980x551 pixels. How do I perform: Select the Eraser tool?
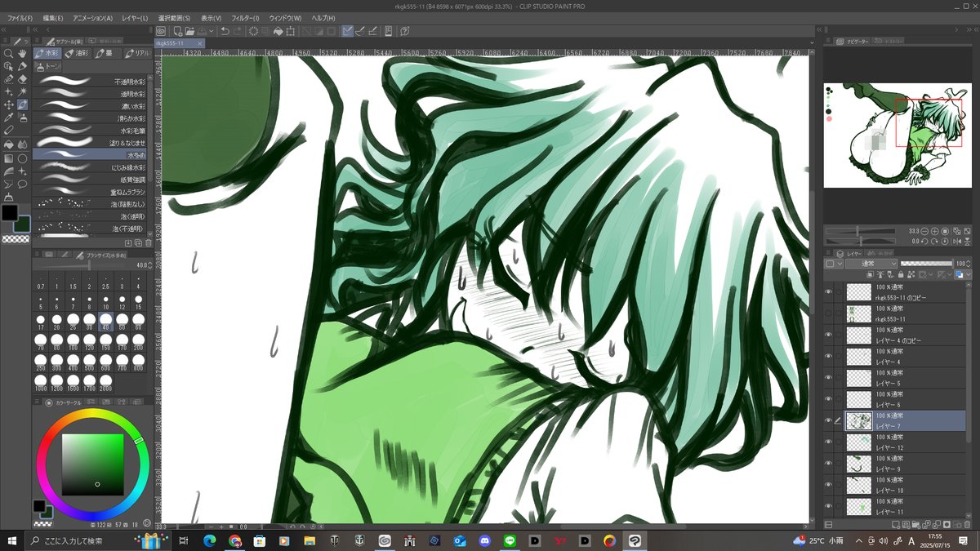click(23, 78)
